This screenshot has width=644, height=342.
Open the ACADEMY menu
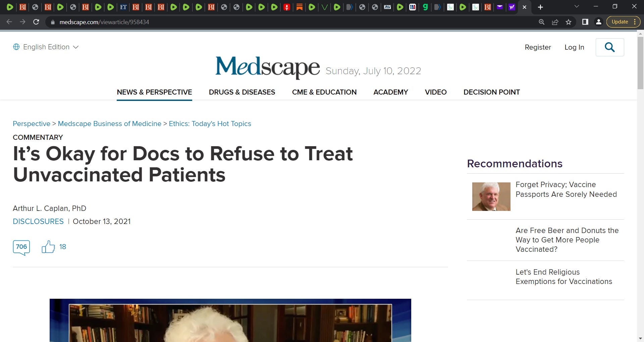(x=391, y=92)
